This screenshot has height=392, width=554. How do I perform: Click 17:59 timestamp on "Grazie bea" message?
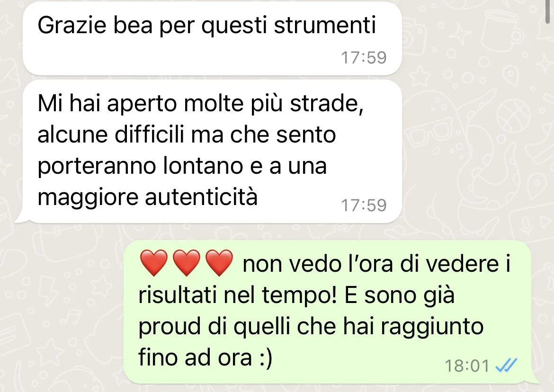coord(364,57)
